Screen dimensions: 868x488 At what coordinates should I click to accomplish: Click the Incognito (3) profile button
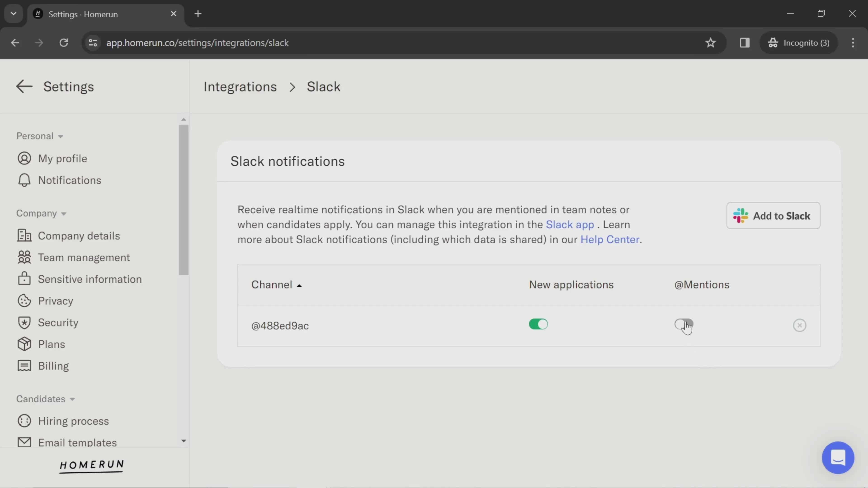(798, 43)
